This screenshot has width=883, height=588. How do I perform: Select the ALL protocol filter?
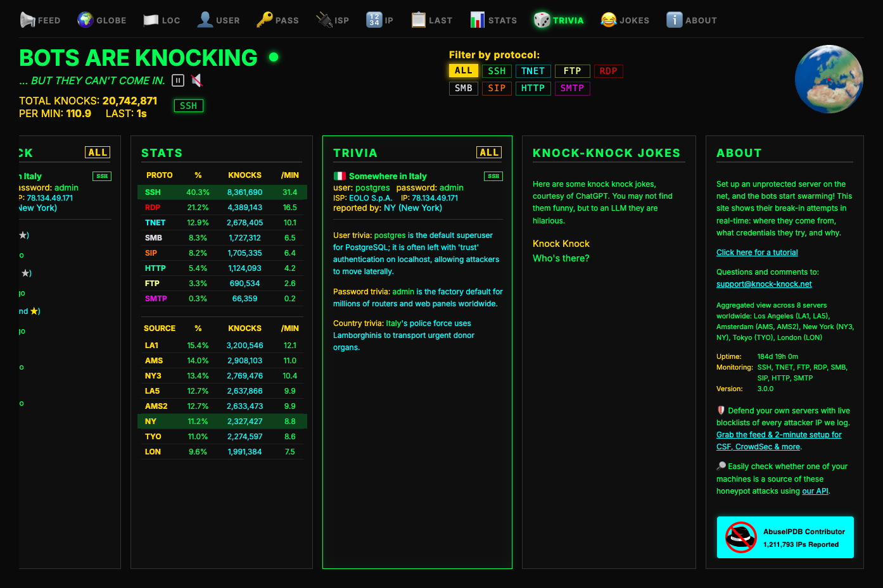(463, 71)
